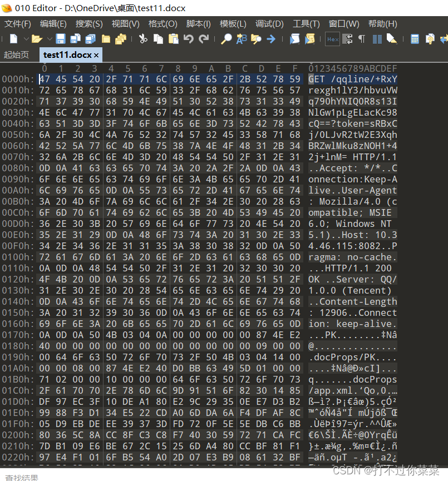This screenshot has width=448, height=481.
Task: Open the 视图(V) menu
Action: (125, 23)
